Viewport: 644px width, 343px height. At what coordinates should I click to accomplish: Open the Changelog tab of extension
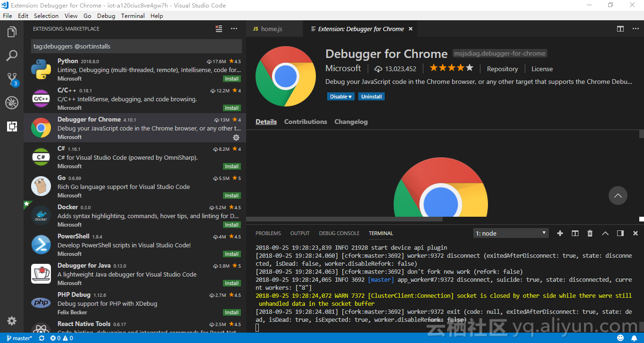(351, 122)
